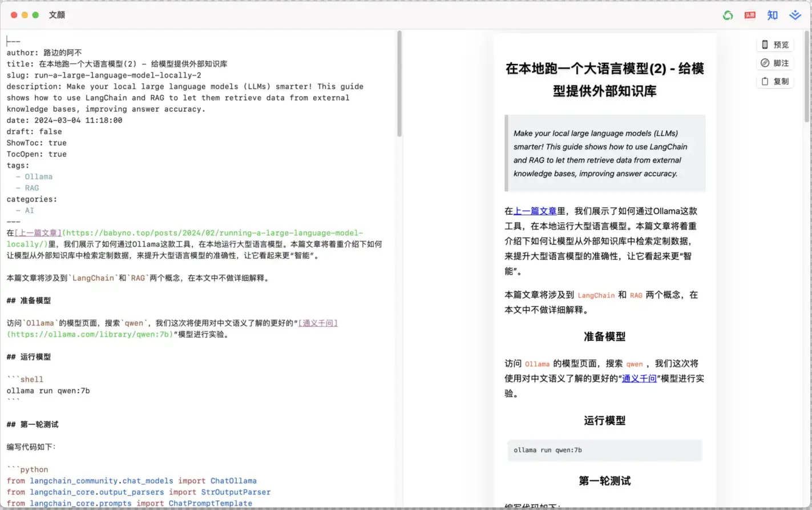This screenshot has width=812, height=510.
Task: Click the window title 文颜
Action: (x=57, y=15)
